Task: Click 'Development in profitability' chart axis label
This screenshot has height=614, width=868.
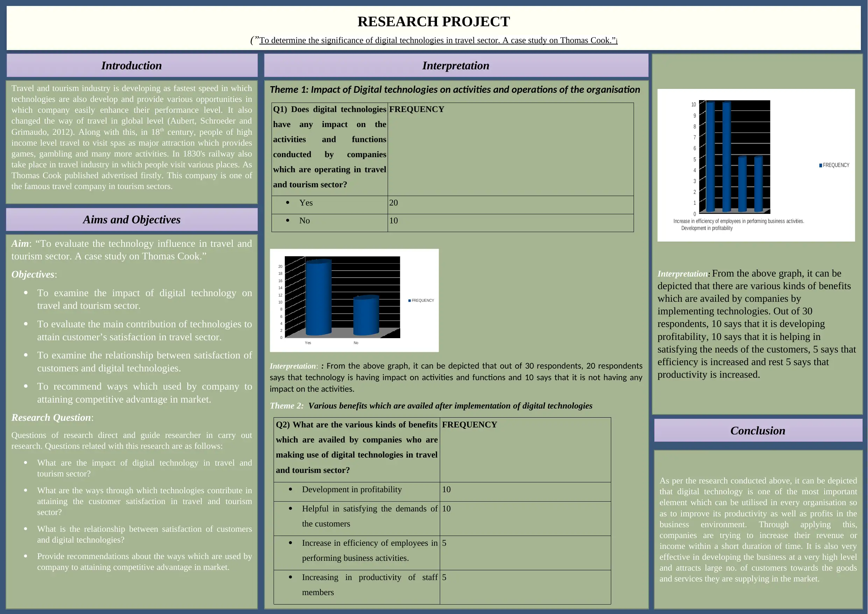Action: coord(707,228)
